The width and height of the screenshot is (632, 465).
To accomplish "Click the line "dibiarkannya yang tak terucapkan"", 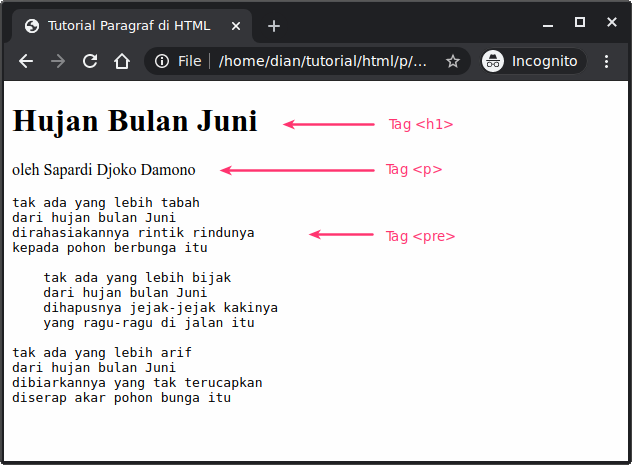I will pos(137,383).
